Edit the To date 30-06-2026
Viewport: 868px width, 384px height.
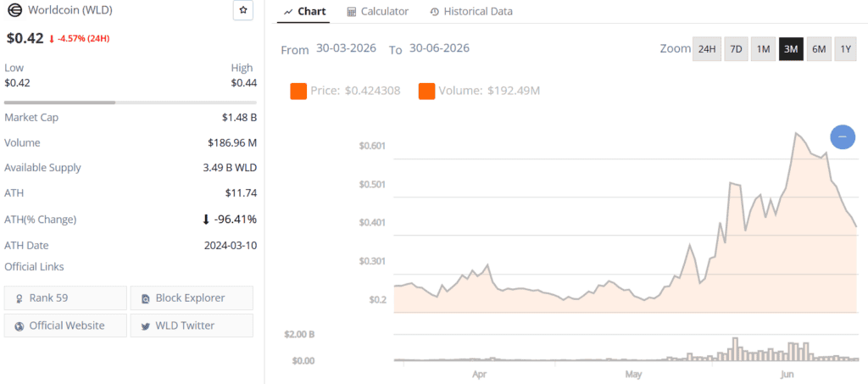tap(439, 48)
